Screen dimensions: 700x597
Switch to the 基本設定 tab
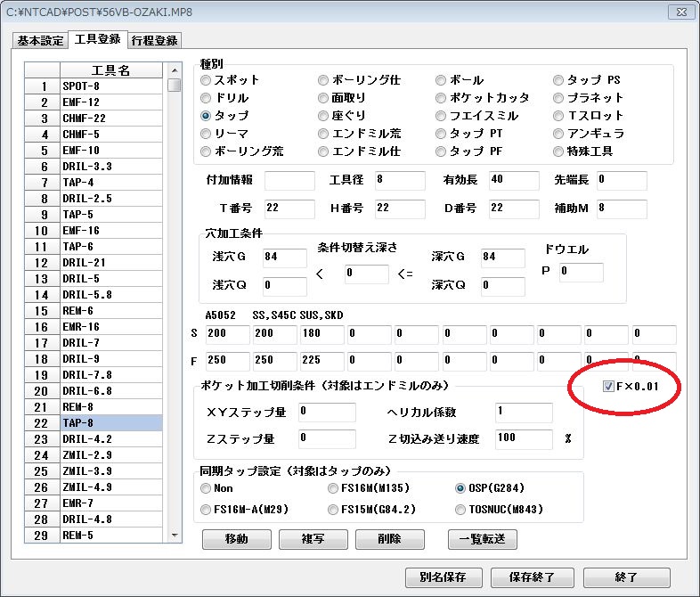pyautogui.click(x=40, y=40)
